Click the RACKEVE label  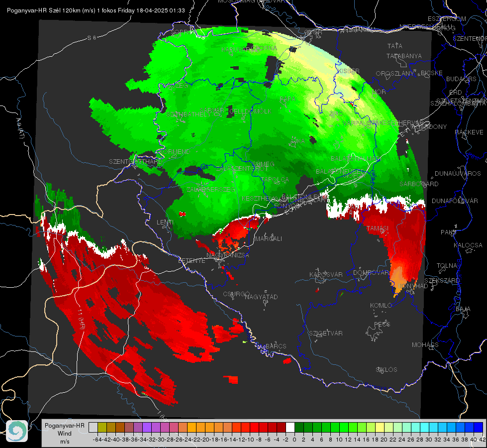[x=469, y=132]
